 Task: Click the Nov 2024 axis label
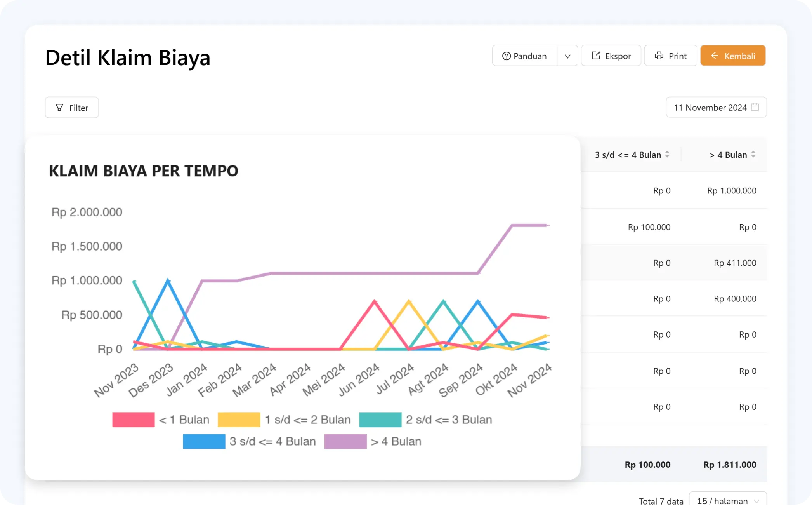coord(529,380)
